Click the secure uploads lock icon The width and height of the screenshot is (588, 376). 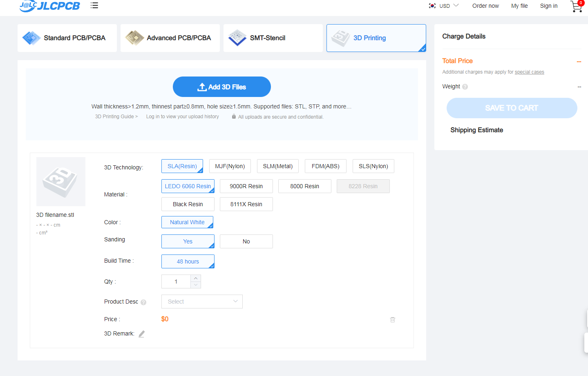234,117
